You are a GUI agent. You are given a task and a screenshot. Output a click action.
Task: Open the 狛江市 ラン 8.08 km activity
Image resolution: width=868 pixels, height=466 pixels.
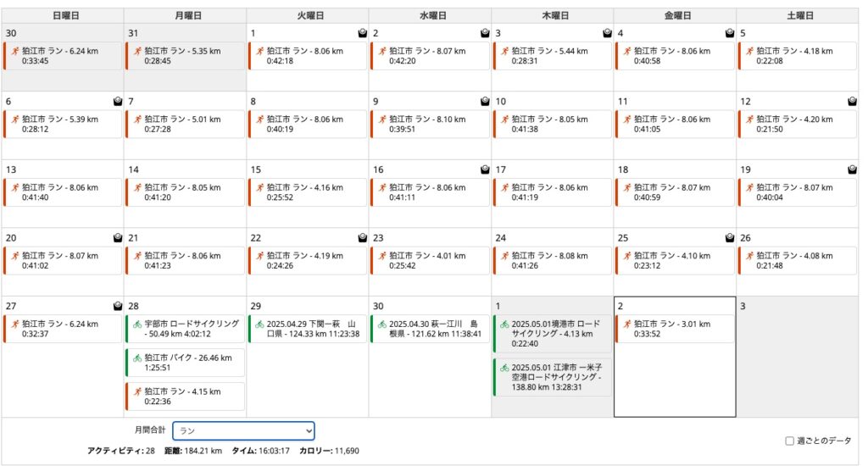(553, 261)
